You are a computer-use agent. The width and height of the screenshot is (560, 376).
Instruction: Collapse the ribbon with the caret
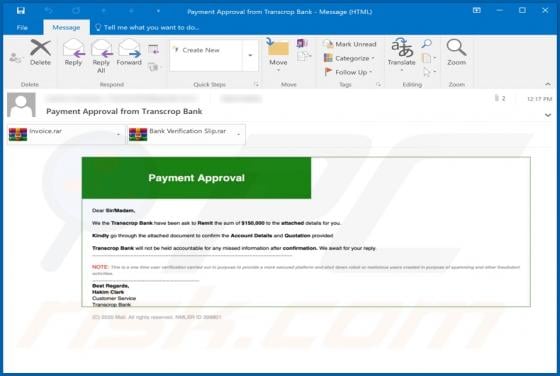[548, 84]
